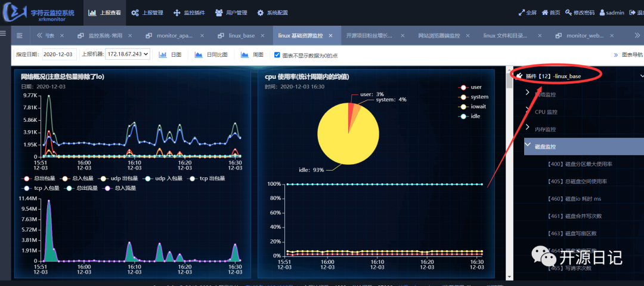Select 【405】总磁盘空间使用率 item
Image resolution: width=644 pixels, height=286 pixels.
click(577, 182)
